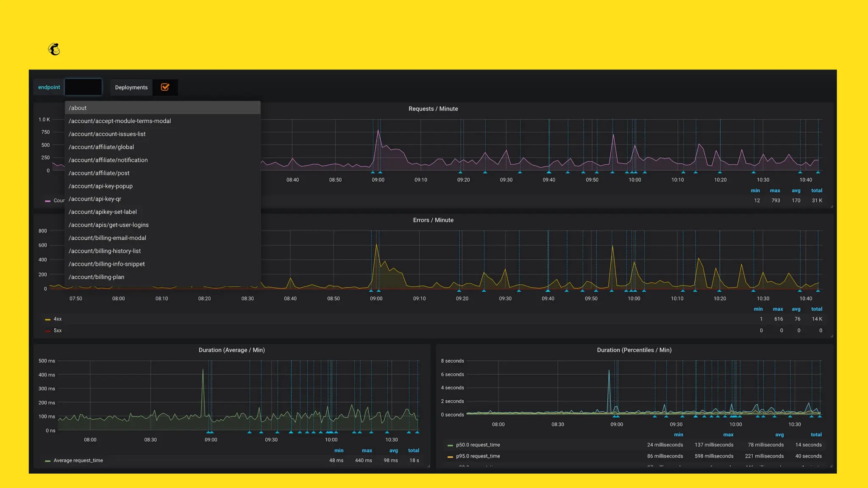Image resolution: width=868 pixels, height=488 pixels.
Task: Toggle the p50.0 request_time legend series
Action: click(x=478, y=445)
